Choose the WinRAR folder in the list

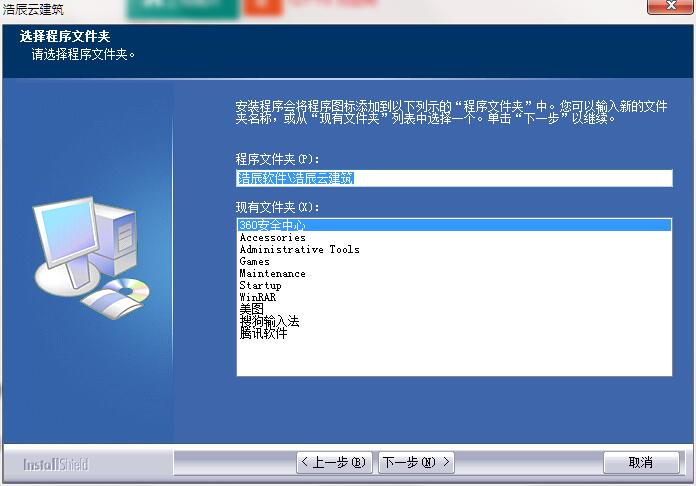(x=257, y=298)
